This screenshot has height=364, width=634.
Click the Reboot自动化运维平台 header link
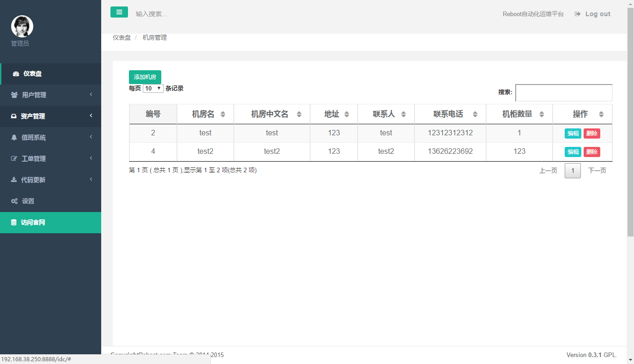tap(533, 13)
